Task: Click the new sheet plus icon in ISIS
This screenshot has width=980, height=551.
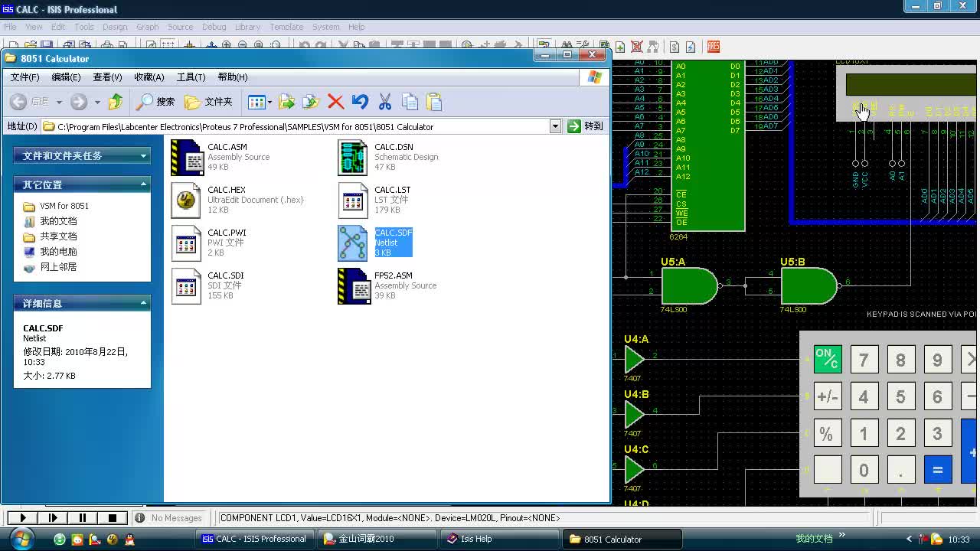Action: click(x=620, y=47)
